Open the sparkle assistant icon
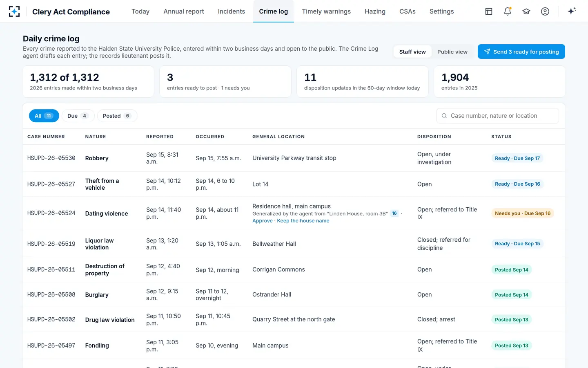Screen dimensions: 588x368 572,11
